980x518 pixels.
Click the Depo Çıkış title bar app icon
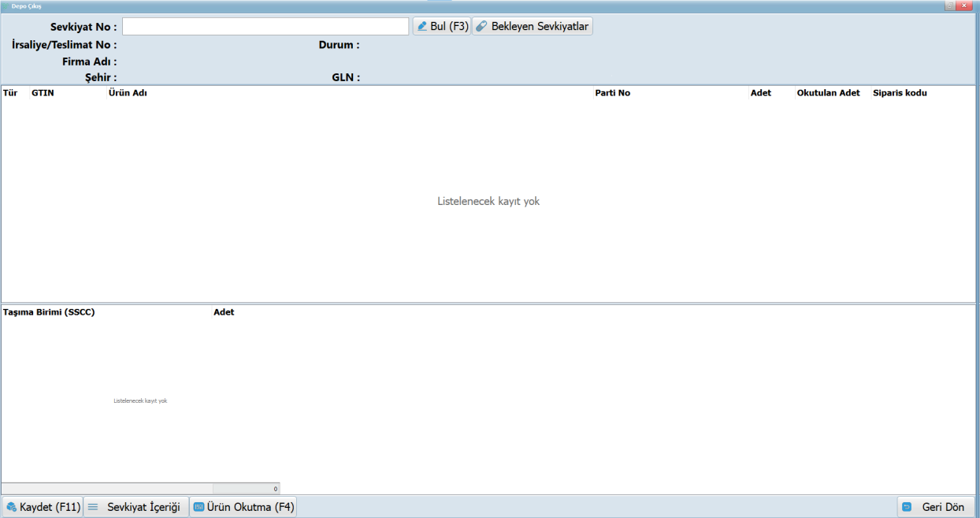pyautogui.click(x=6, y=6)
